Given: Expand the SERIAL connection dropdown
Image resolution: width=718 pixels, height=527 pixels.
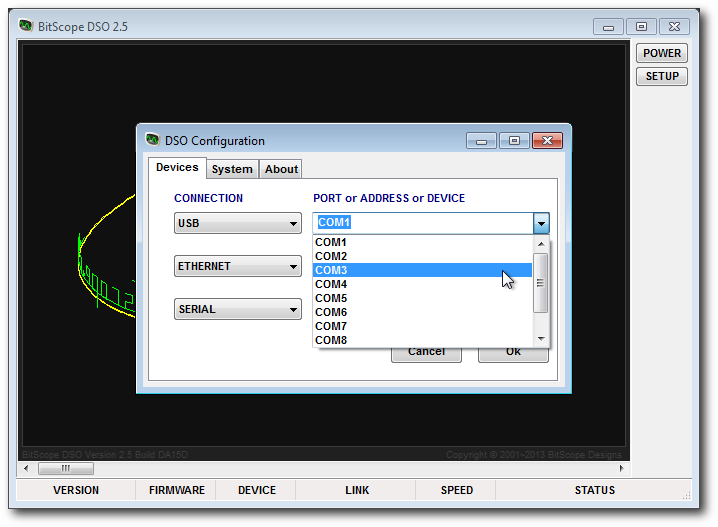Looking at the screenshot, I should click(x=238, y=309).
